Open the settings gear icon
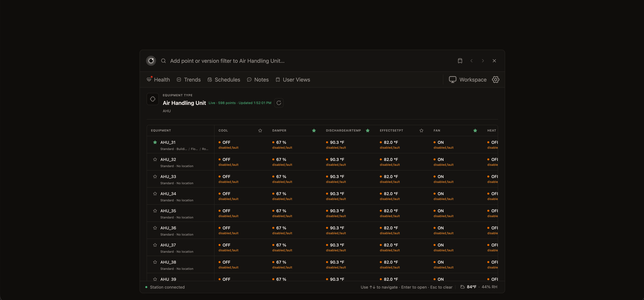 click(x=496, y=79)
